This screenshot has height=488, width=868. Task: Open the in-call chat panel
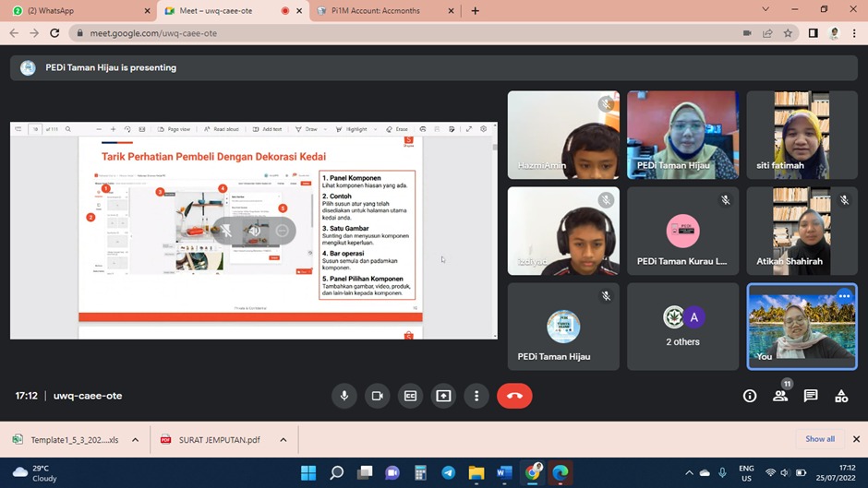tap(811, 396)
